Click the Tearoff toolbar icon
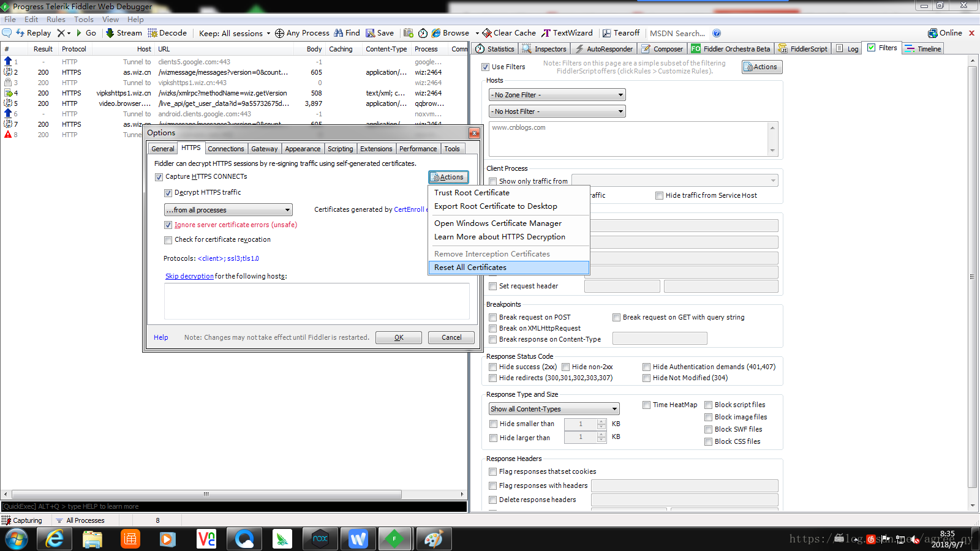Viewport: 980px width, 551px height. point(607,33)
